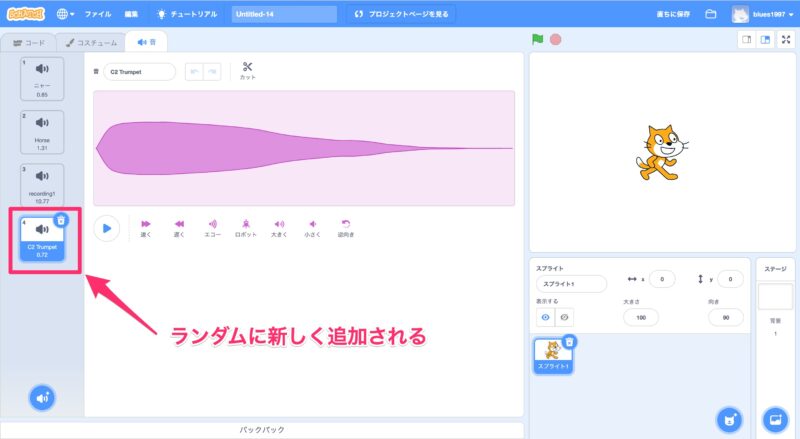800x439 pixels.
Task: Hide sprite using crossed-eye icon
Action: [565, 316]
